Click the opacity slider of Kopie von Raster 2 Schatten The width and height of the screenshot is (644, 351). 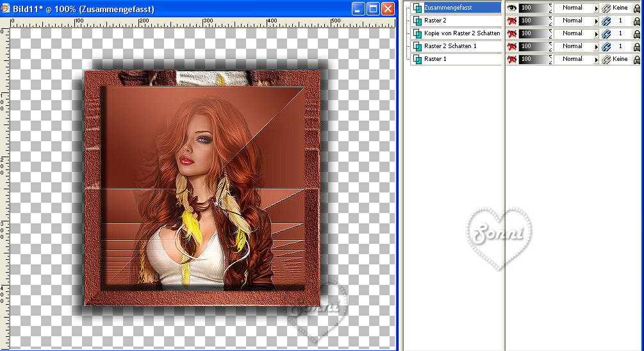pyautogui.click(x=535, y=33)
